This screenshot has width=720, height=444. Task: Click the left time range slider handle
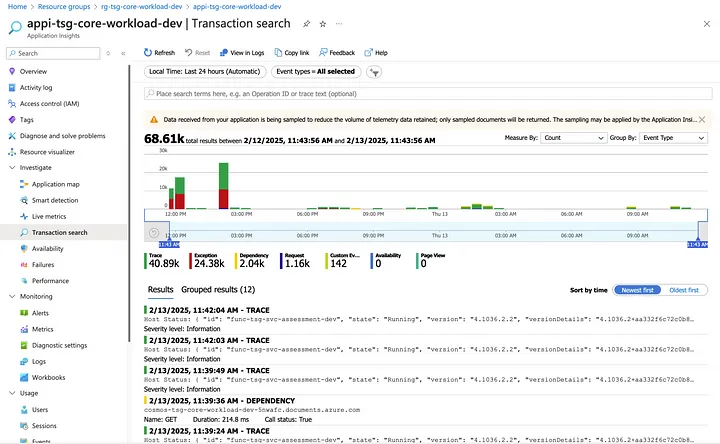pyautogui.click(x=169, y=244)
